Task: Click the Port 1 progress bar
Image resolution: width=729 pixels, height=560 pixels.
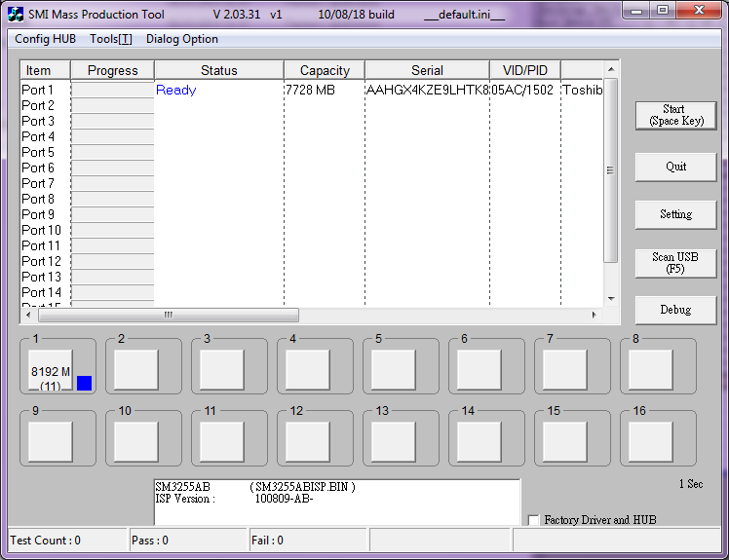Action: (x=112, y=90)
